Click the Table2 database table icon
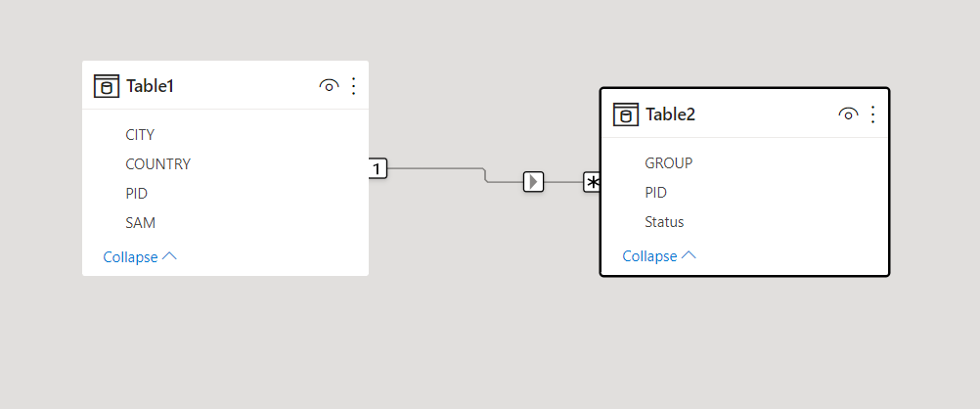 [x=626, y=114]
